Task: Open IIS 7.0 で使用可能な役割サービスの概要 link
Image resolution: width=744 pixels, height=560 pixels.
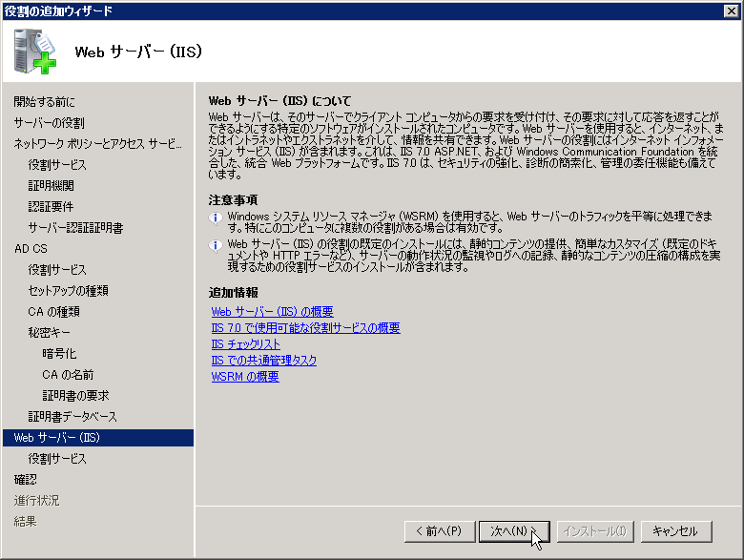Action: click(x=305, y=328)
